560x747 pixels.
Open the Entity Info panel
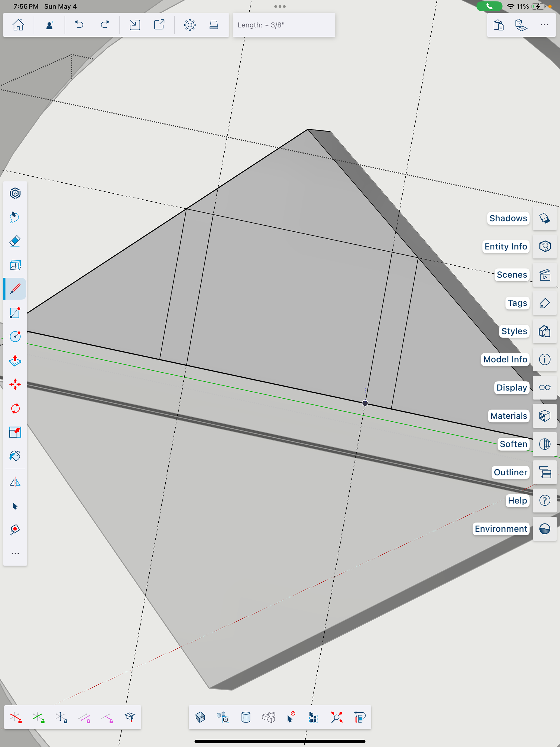(x=545, y=247)
